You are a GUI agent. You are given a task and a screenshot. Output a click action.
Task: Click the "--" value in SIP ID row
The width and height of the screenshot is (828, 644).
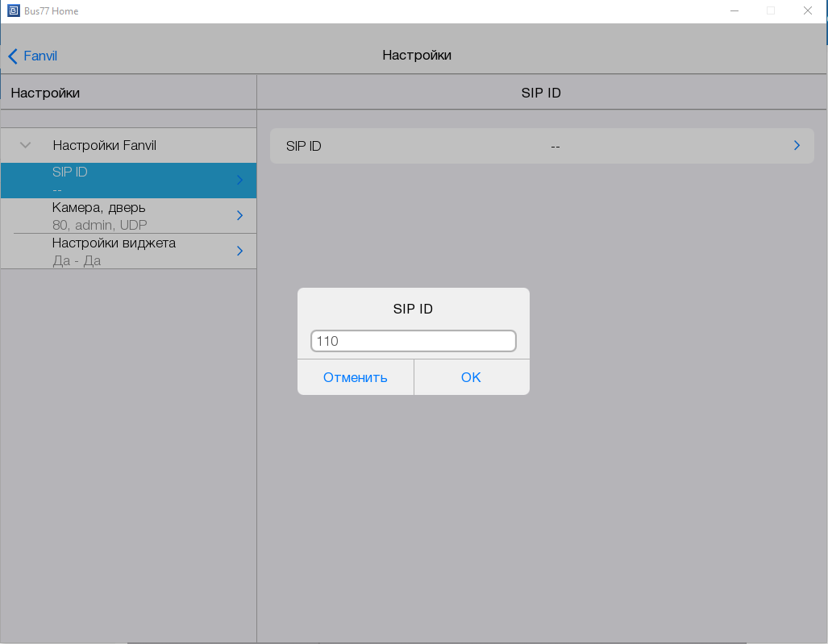[x=555, y=146]
